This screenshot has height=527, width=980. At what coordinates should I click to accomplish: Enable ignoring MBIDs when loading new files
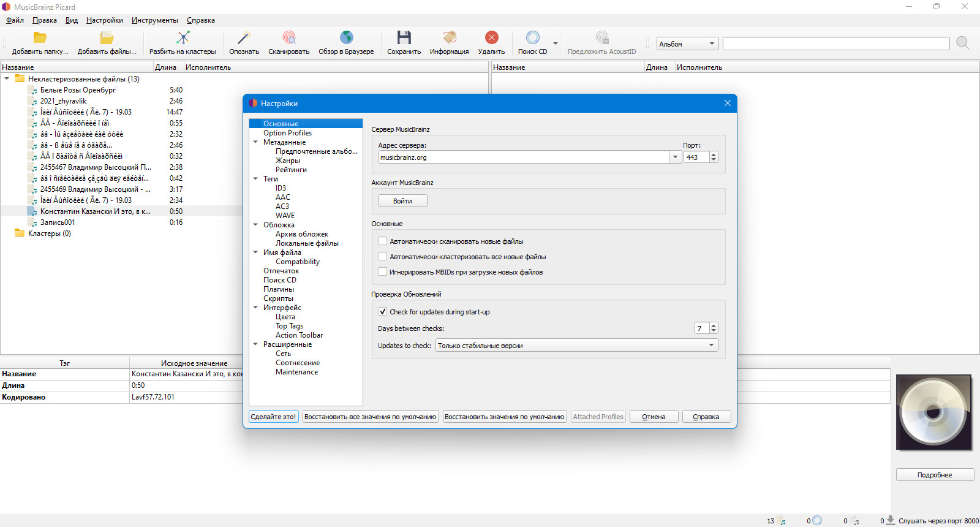pos(383,272)
